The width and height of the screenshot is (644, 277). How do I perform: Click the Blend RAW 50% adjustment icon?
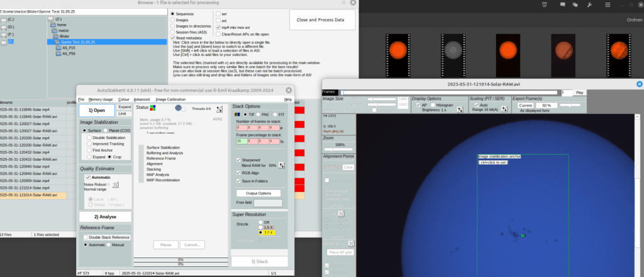[x=281, y=165]
